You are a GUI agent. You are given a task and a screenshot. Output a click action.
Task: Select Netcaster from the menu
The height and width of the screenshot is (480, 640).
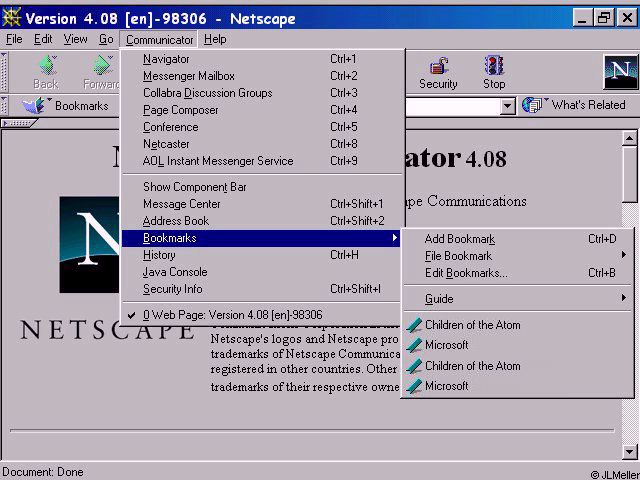point(261,144)
